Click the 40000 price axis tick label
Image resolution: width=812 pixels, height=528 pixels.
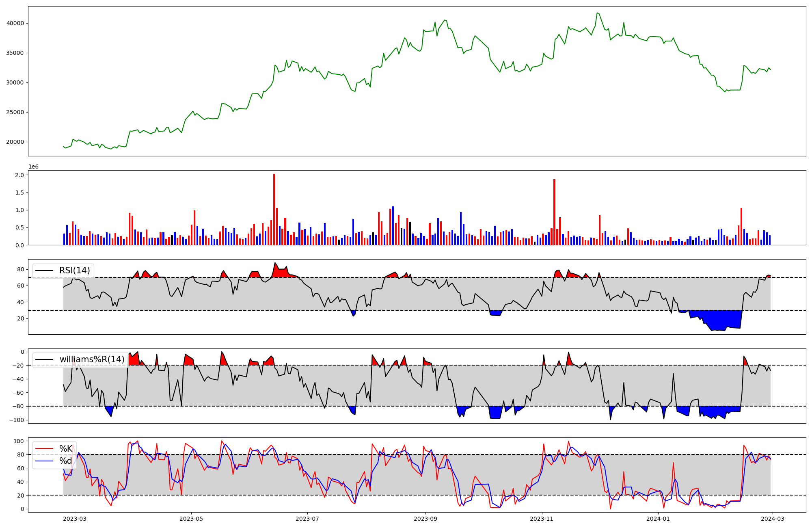[15, 24]
